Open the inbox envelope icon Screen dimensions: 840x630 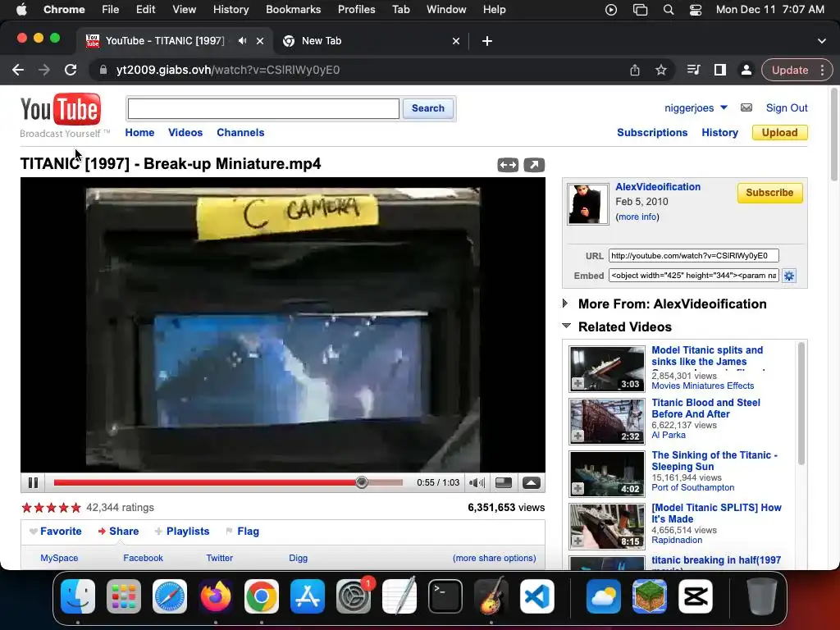coord(746,107)
